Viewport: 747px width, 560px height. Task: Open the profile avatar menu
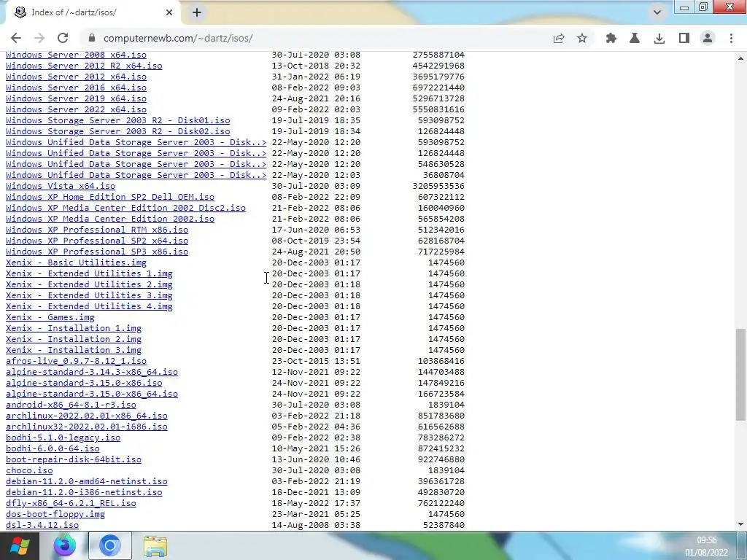tap(708, 38)
